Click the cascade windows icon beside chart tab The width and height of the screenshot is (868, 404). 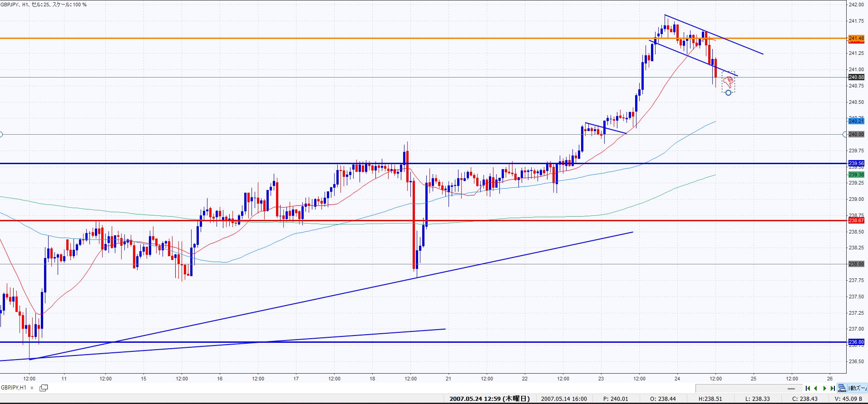click(x=44, y=388)
